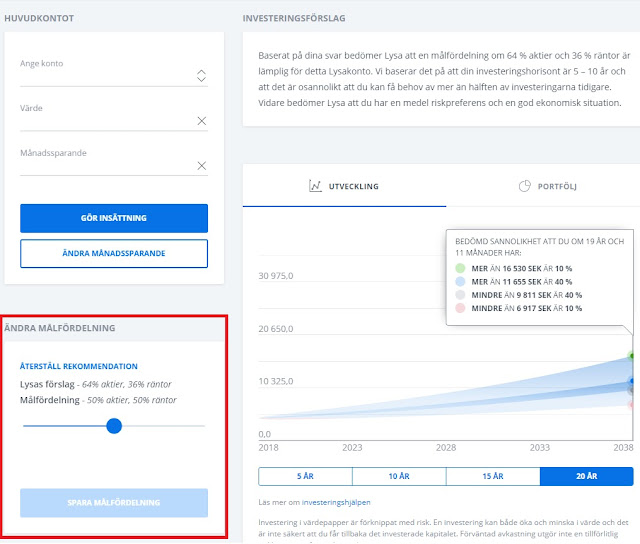The height and width of the screenshot is (544, 640).
Task: Click Återställ rekommendation link
Action: click(79, 366)
